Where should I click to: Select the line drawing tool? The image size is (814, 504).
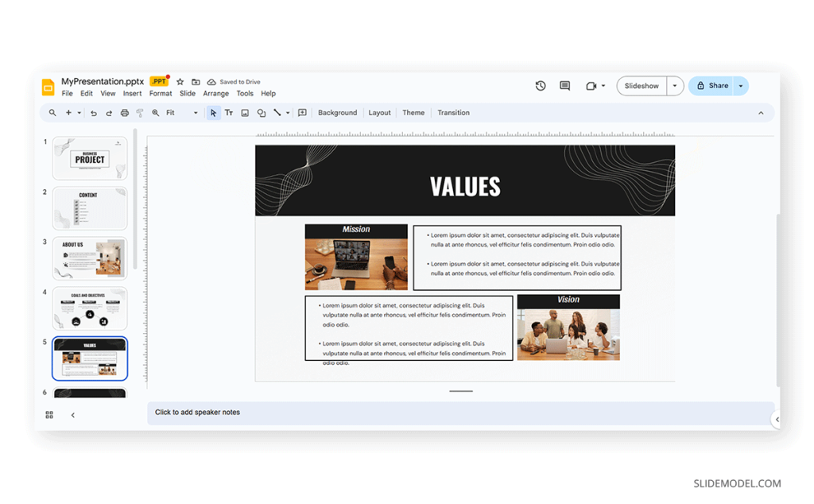coord(276,112)
